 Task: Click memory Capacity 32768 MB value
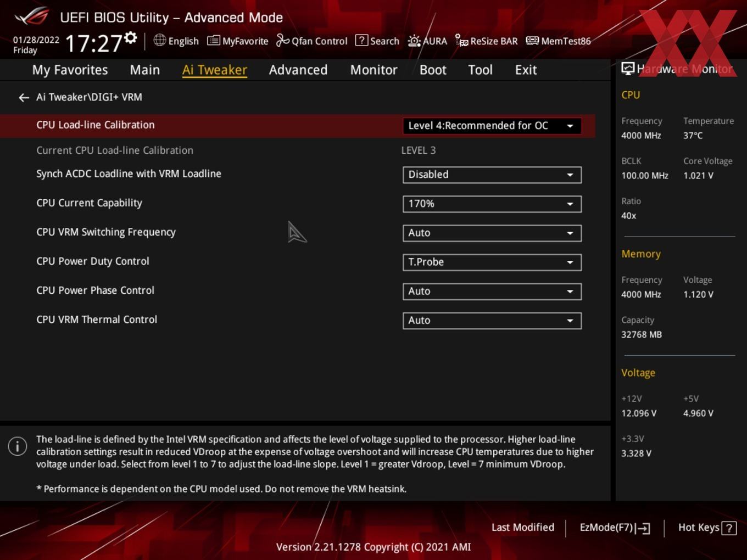click(642, 334)
